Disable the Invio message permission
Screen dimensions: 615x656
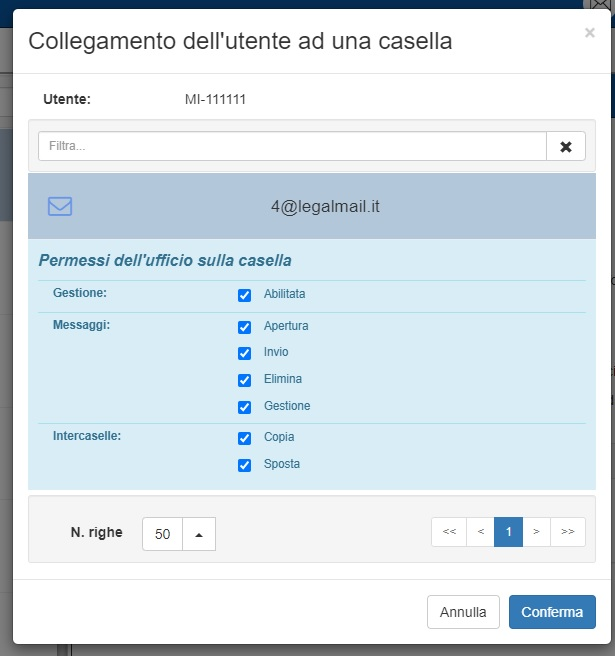point(244,353)
